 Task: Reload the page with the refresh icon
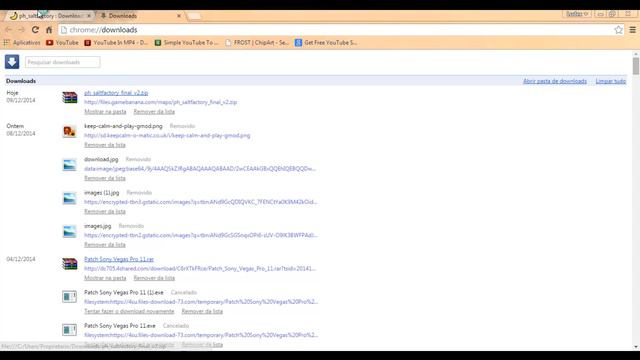point(35,30)
